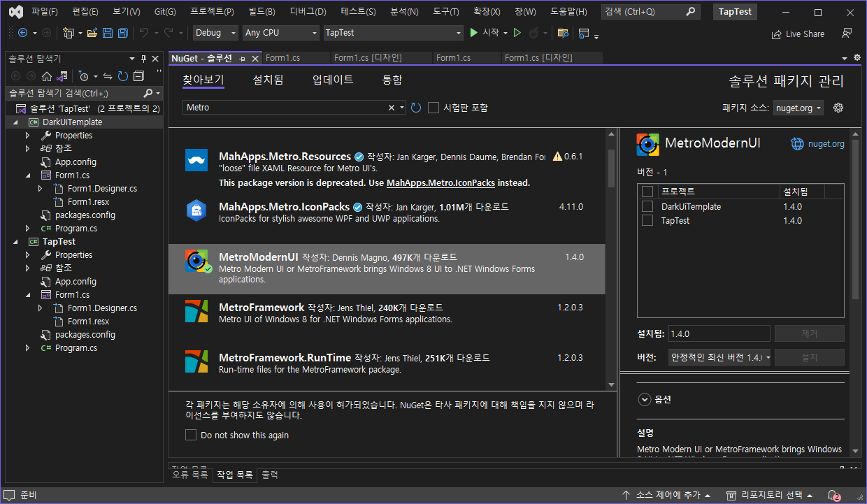Pin the Solution Explorer panel

click(x=143, y=59)
